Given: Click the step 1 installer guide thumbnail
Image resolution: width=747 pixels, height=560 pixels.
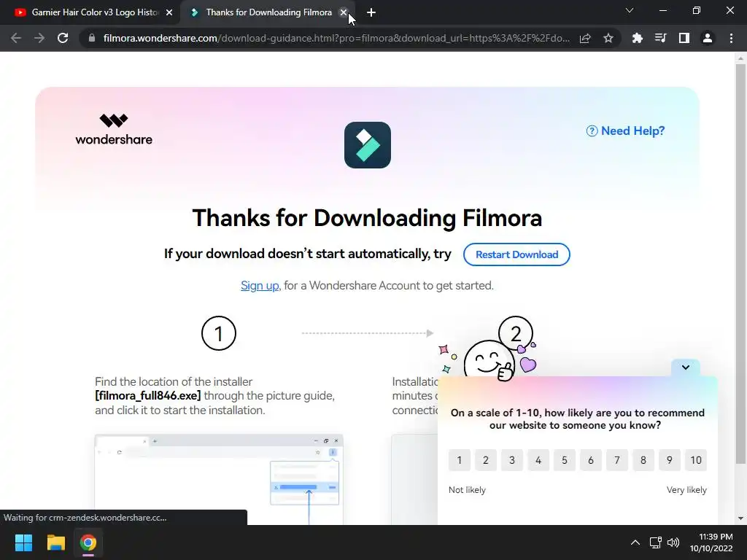Looking at the screenshot, I should pyautogui.click(x=219, y=480).
